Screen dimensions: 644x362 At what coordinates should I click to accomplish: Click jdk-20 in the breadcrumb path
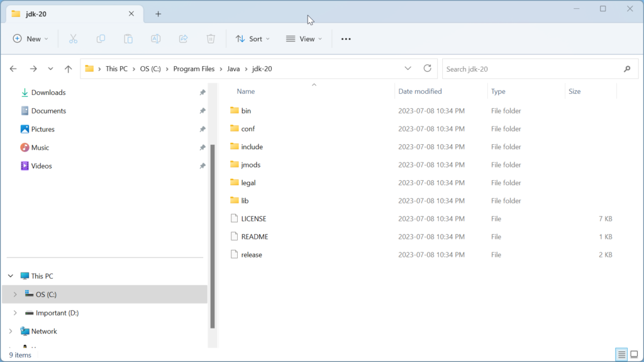pos(262,69)
